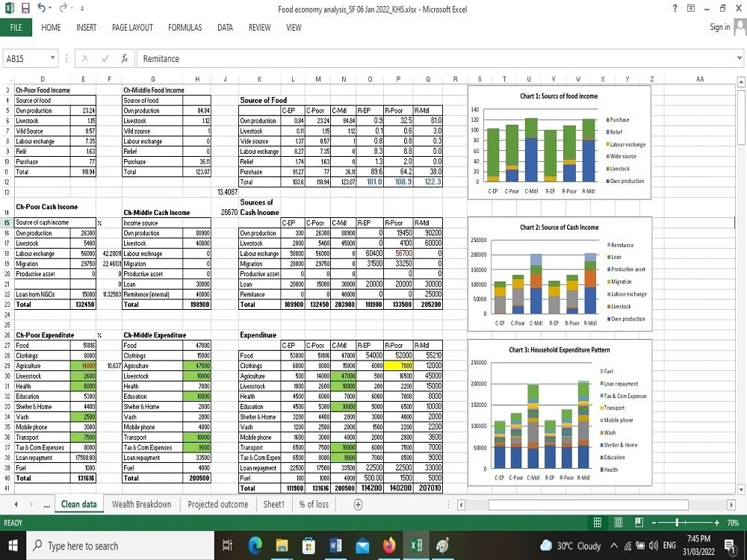Select Chart 1 Sources of food income title

(559, 96)
